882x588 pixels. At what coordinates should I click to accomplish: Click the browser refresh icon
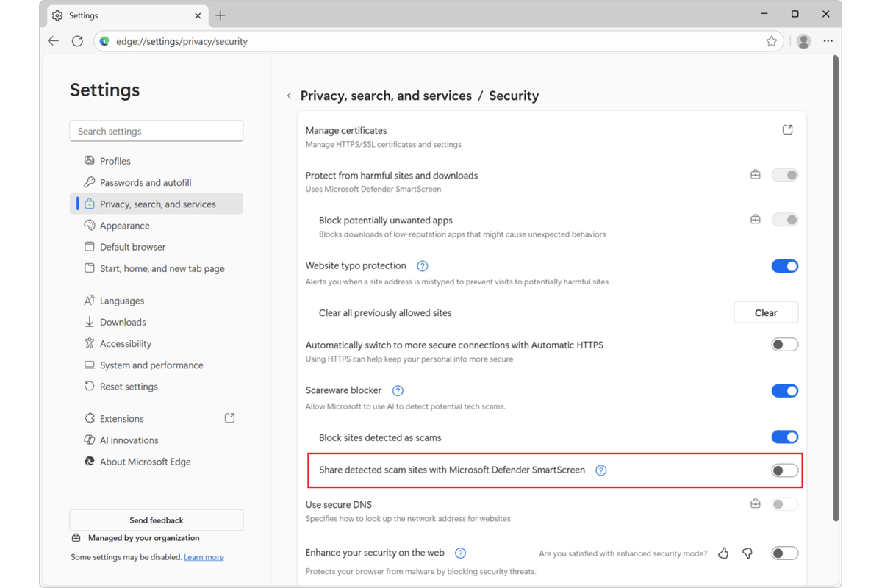(77, 42)
